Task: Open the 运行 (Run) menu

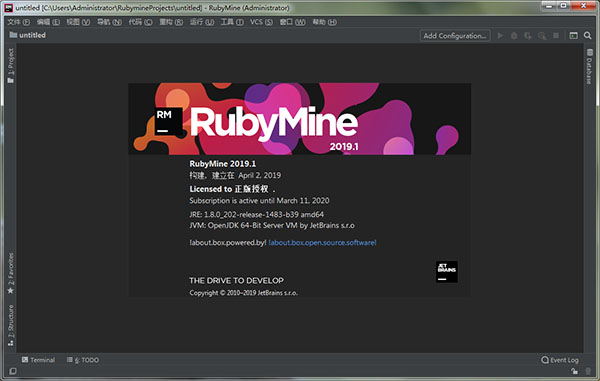Action: coord(202,22)
